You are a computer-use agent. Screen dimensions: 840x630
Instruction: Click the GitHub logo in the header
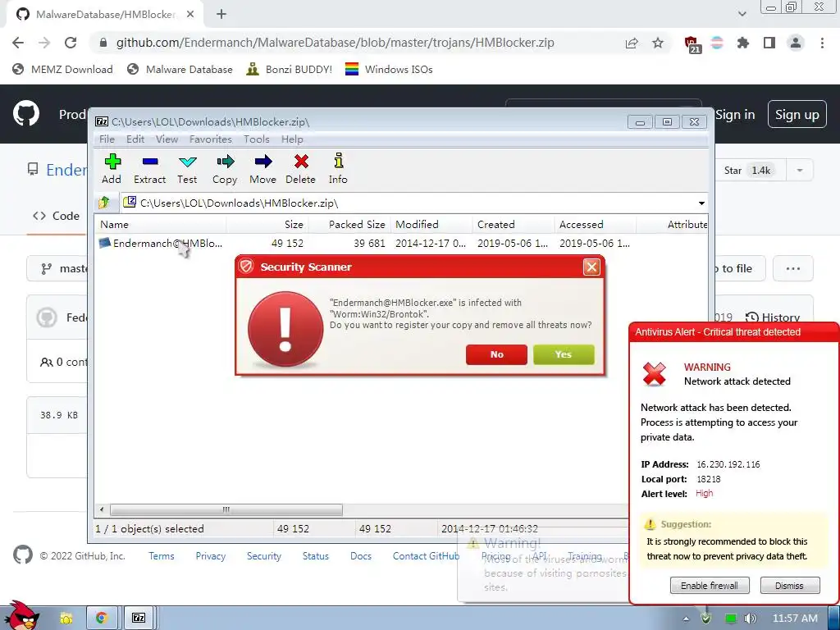click(25, 113)
